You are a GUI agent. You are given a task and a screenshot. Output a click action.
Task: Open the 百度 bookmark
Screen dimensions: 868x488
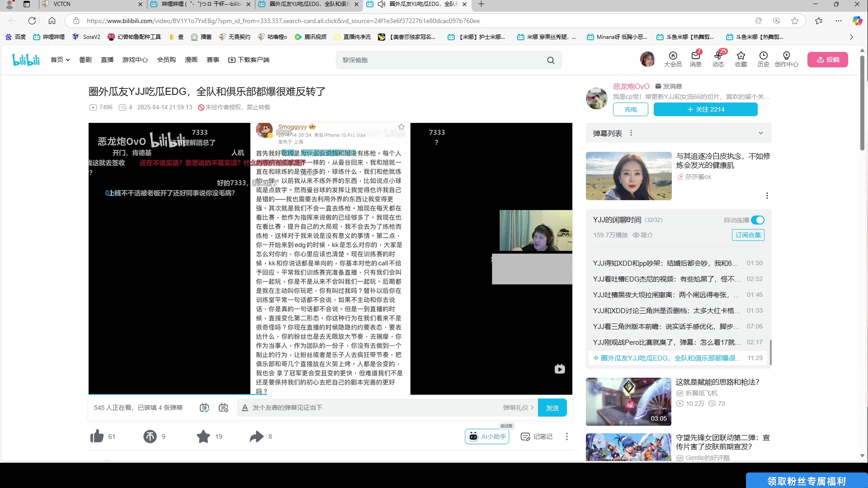point(15,37)
